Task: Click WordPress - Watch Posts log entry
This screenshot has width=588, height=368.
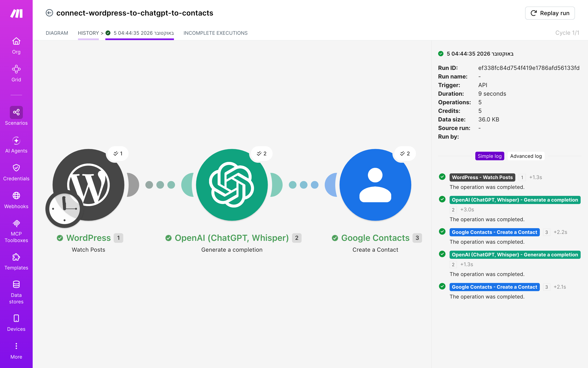Action: click(482, 177)
